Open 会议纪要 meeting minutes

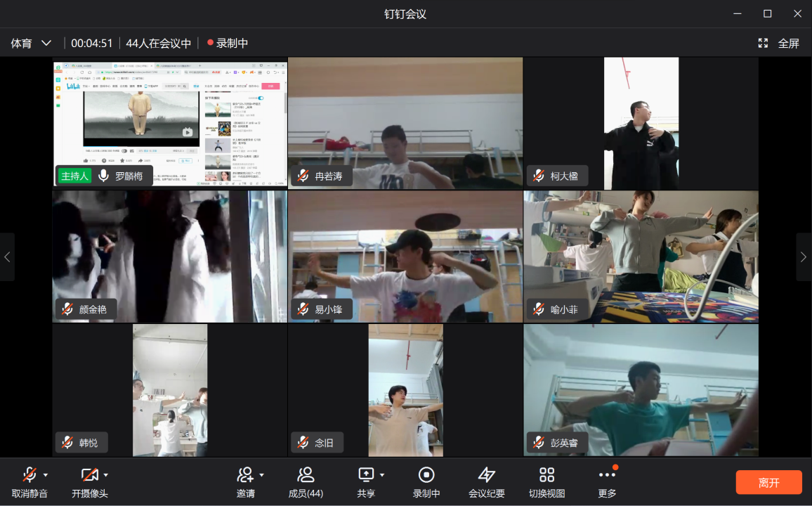coord(487,475)
